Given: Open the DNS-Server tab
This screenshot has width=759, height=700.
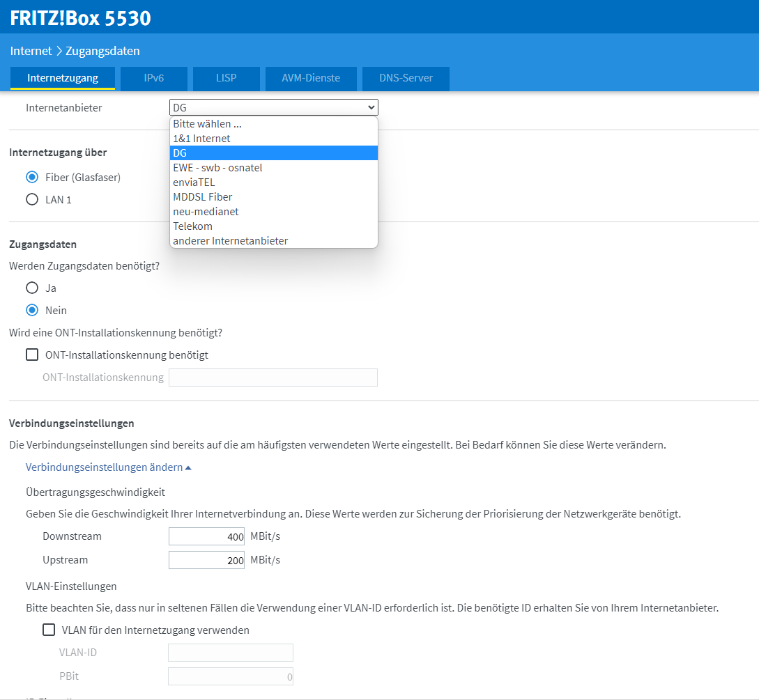Looking at the screenshot, I should click(x=406, y=79).
